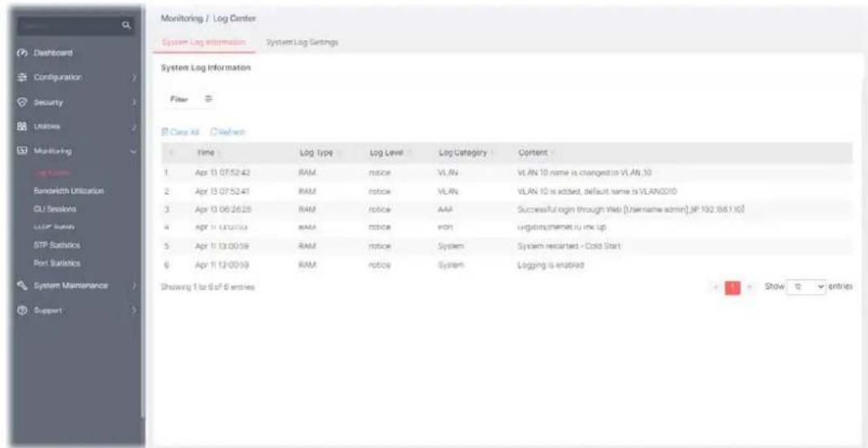Open Bandwidth Utilization page
Screen dimensions: 868x448
tap(68, 191)
